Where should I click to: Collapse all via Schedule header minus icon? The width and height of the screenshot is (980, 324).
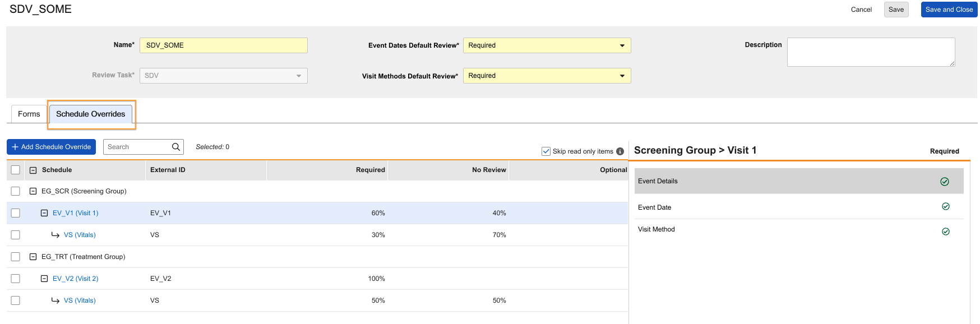coord(33,170)
